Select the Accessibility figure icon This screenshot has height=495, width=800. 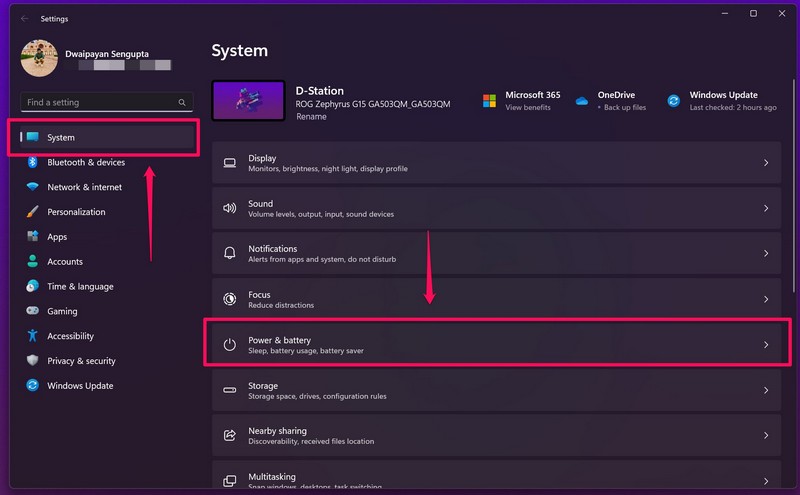(x=32, y=336)
